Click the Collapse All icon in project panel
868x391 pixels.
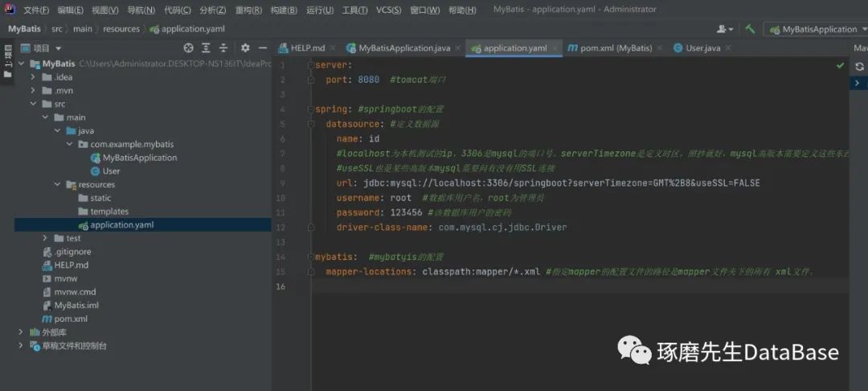[x=223, y=48]
